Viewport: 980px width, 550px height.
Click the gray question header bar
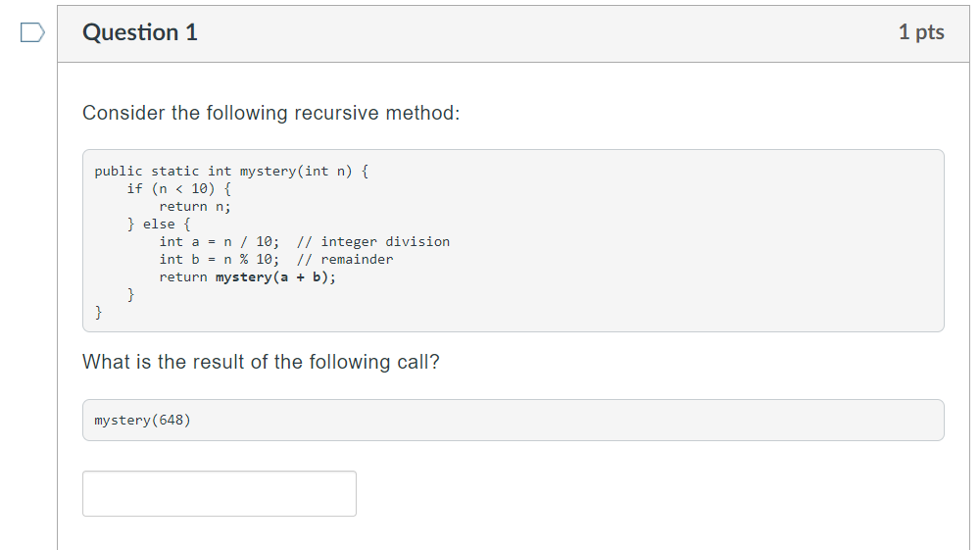[x=514, y=33]
